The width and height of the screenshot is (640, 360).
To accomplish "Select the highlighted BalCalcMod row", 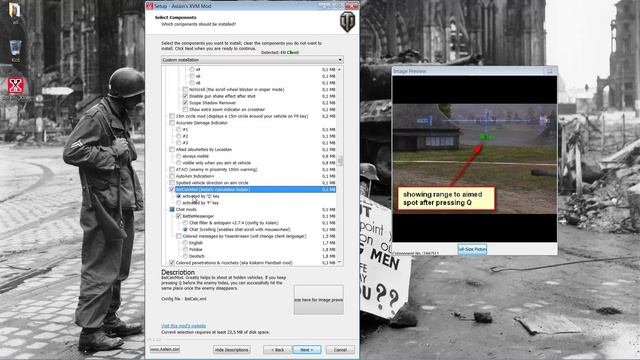I will (x=255, y=189).
